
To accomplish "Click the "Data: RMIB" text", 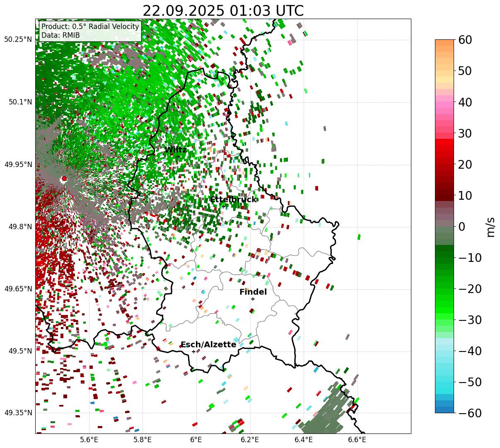I will pyautogui.click(x=60, y=35).
